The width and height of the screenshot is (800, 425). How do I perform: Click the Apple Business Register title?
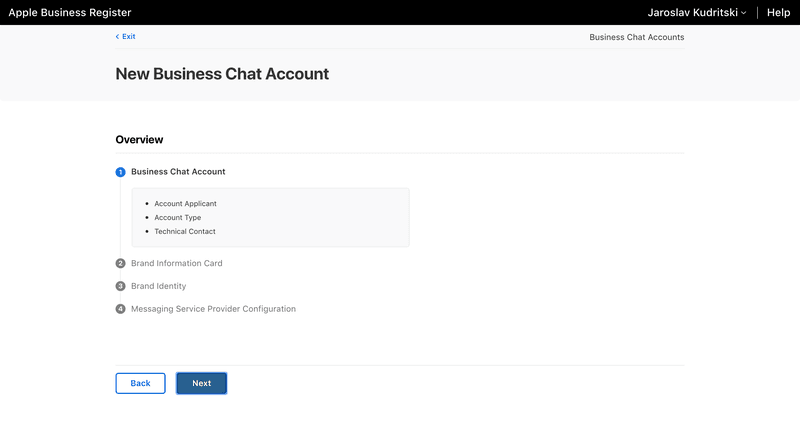pyautogui.click(x=70, y=13)
